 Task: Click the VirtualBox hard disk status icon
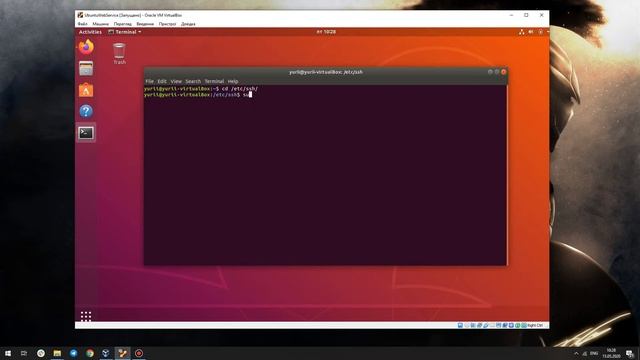pyautogui.click(x=460, y=325)
